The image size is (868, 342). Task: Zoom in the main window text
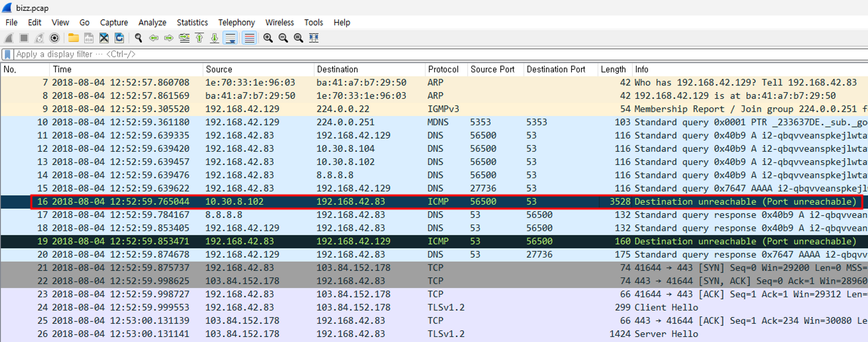[268, 38]
